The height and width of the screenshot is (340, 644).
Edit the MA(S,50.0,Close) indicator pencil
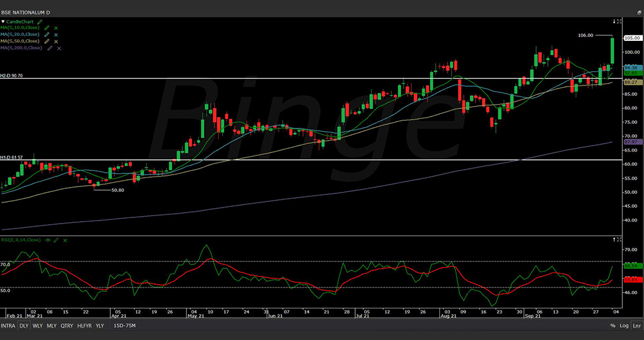pyautogui.click(x=47, y=41)
